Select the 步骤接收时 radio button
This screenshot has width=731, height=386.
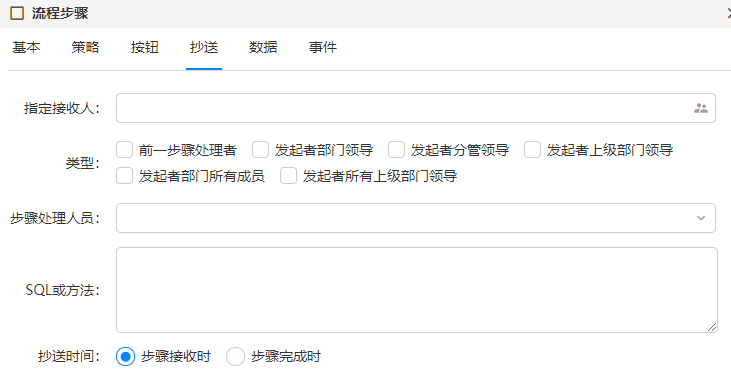tap(125, 357)
